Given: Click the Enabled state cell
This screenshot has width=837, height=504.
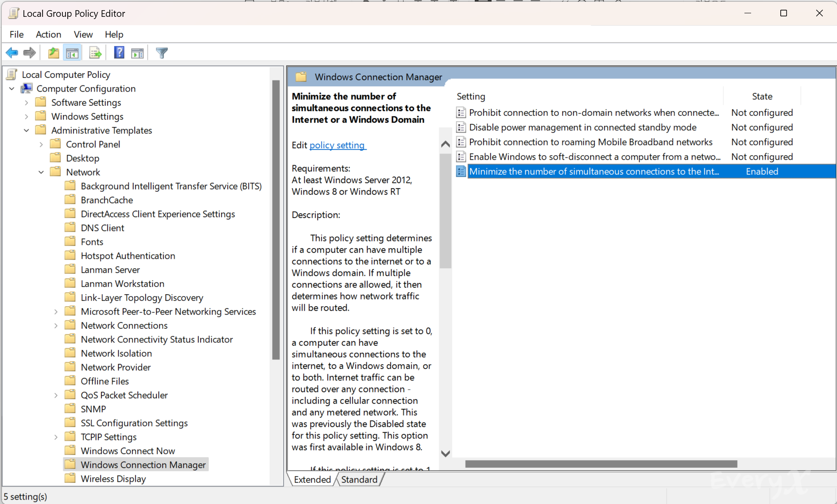Looking at the screenshot, I should [x=762, y=171].
